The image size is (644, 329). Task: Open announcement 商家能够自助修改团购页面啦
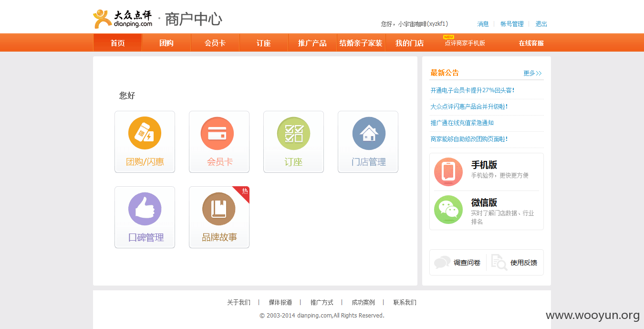point(469,139)
